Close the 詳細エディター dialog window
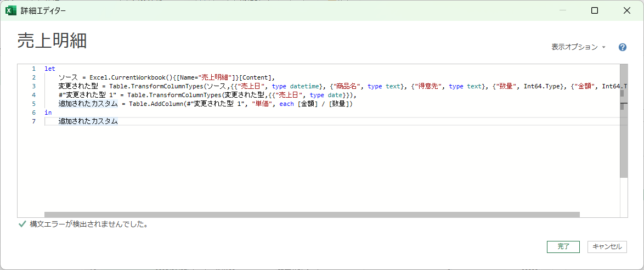Image resolution: width=644 pixels, height=270 pixels. (x=627, y=10)
